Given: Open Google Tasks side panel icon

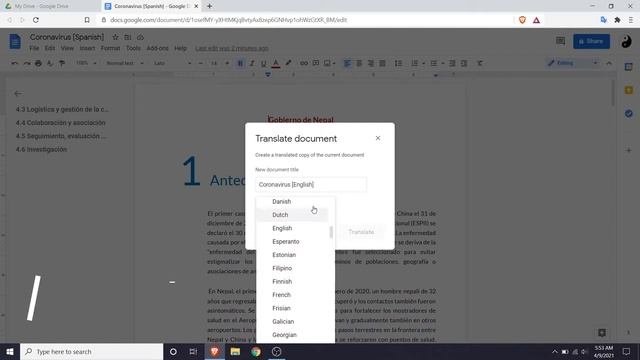Looking at the screenshot, I should click(x=629, y=113).
